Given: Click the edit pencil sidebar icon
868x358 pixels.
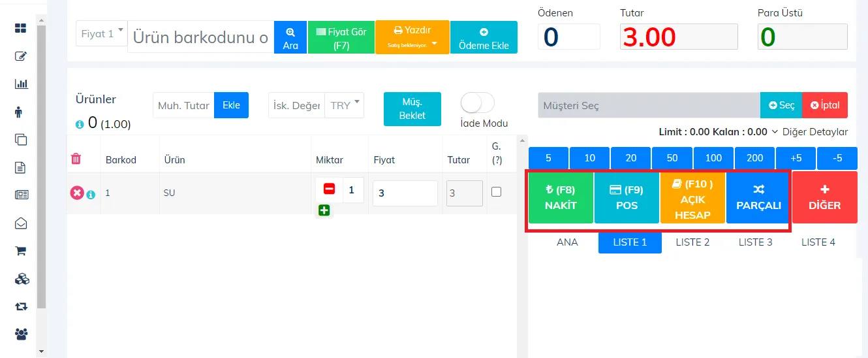Looking at the screenshot, I should tap(21, 56).
